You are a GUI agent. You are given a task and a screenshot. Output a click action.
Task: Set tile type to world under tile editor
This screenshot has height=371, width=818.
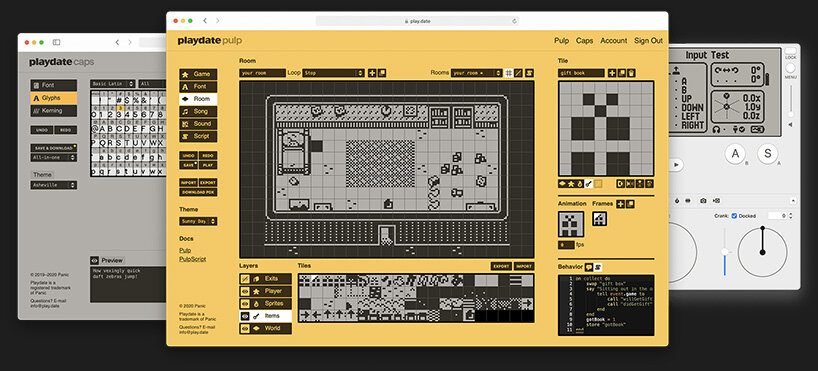pos(562,184)
